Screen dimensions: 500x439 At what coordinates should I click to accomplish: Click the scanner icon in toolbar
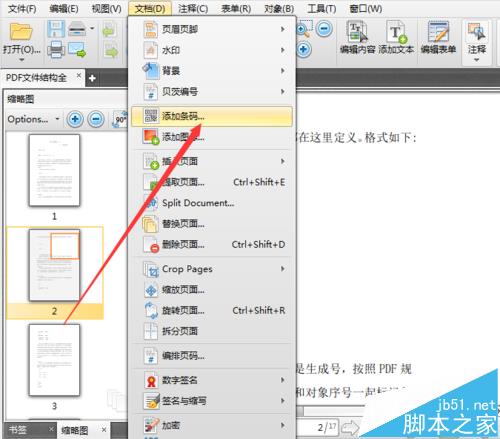click(x=77, y=29)
